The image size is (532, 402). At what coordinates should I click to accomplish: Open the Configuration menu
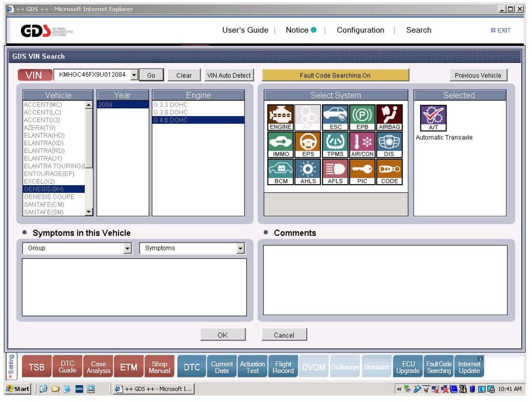[x=360, y=30]
